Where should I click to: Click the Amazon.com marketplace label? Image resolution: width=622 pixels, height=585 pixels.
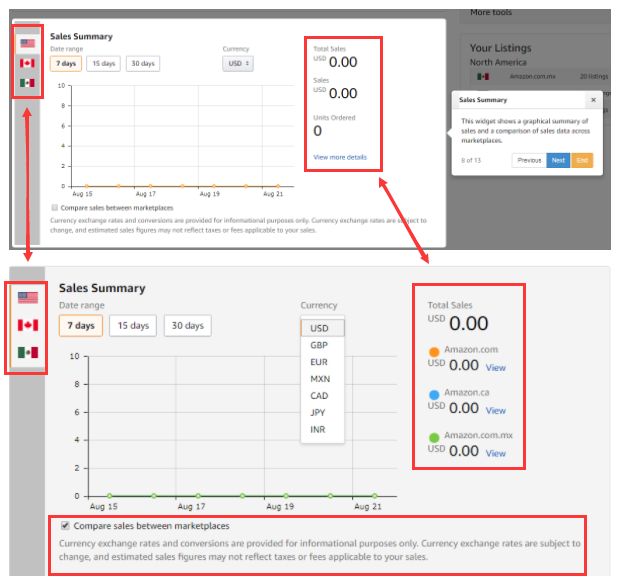[x=471, y=349]
